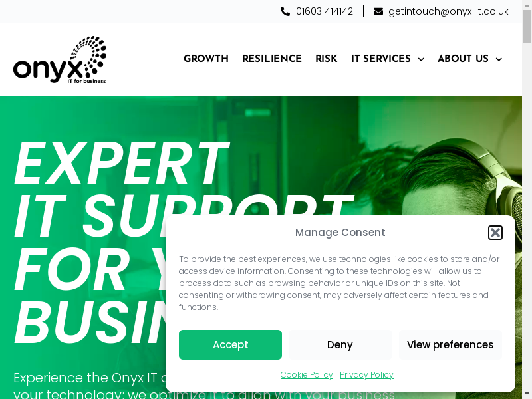Viewport: 532px width, 399px height.
Task: Click the Expert IT Support hero heading
Action: coord(184,241)
